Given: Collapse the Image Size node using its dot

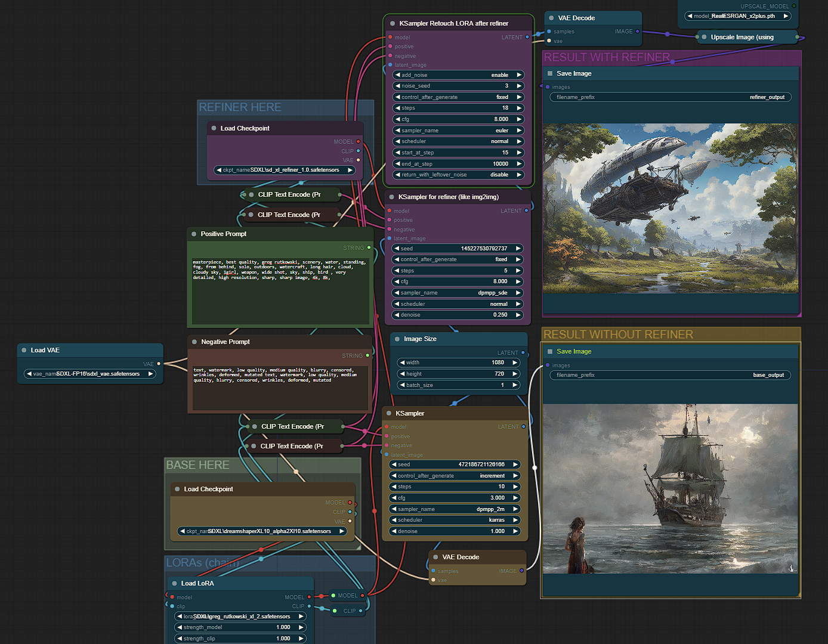Looking at the screenshot, I should 397,339.
